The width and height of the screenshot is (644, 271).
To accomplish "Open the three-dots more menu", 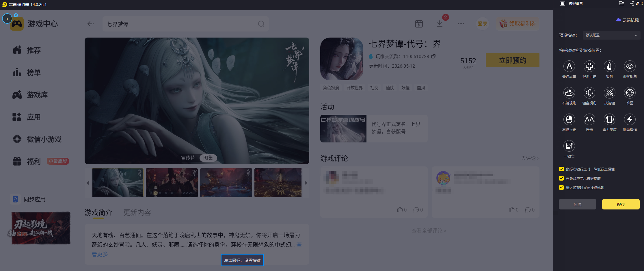I will click(461, 24).
